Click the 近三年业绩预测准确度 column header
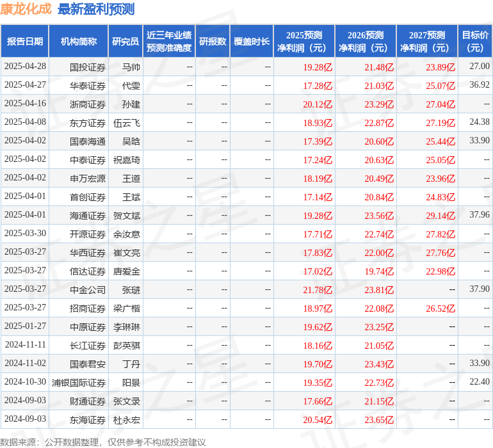The height and width of the screenshot is (448, 493). click(169, 42)
